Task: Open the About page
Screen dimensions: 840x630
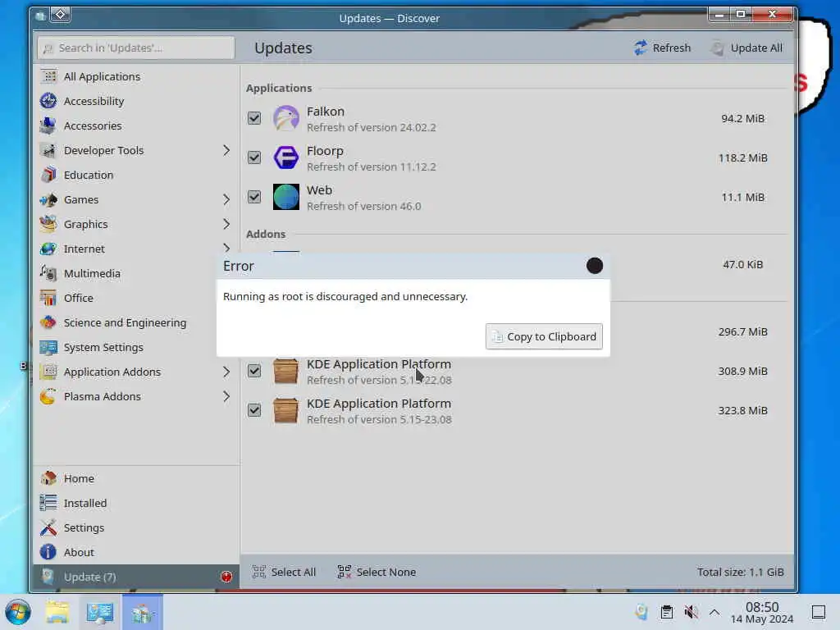Action: pyautogui.click(x=136, y=553)
